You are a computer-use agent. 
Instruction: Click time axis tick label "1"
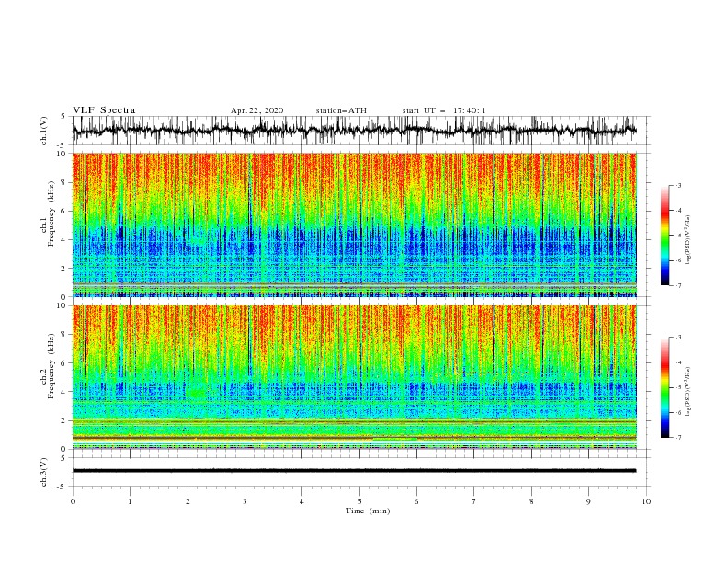click(130, 501)
